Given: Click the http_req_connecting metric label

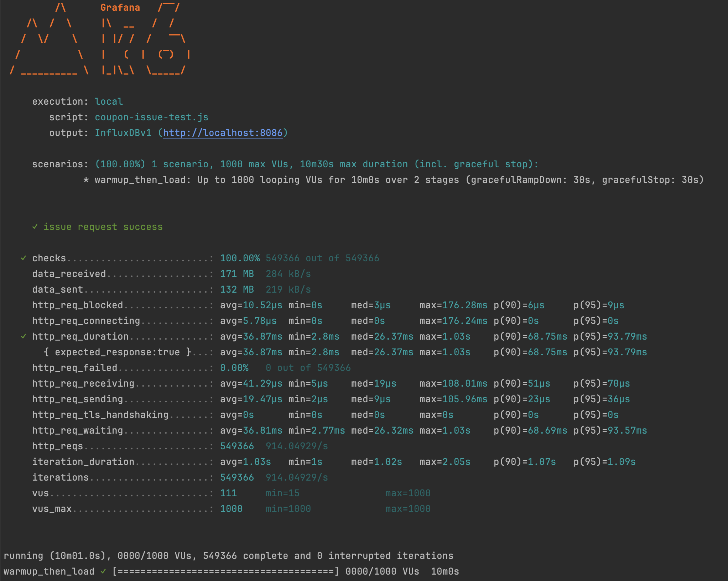Looking at the screenshot, I should point(86,321).
